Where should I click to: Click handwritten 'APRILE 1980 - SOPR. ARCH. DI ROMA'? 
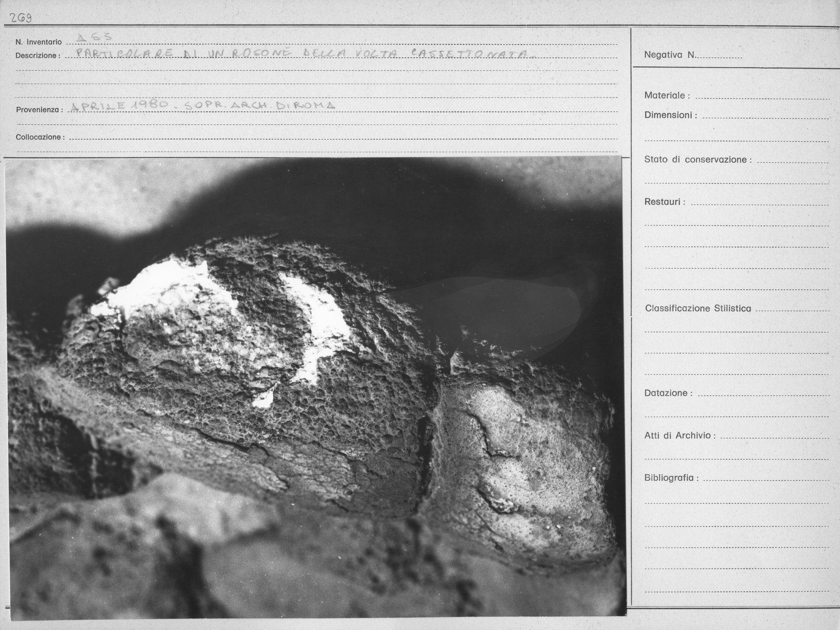point(202,105)
